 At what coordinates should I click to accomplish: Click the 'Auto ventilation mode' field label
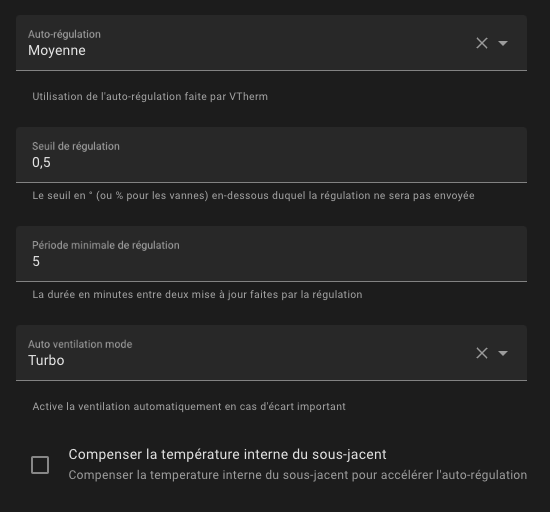pyautogui.click(x=80, y=344)
